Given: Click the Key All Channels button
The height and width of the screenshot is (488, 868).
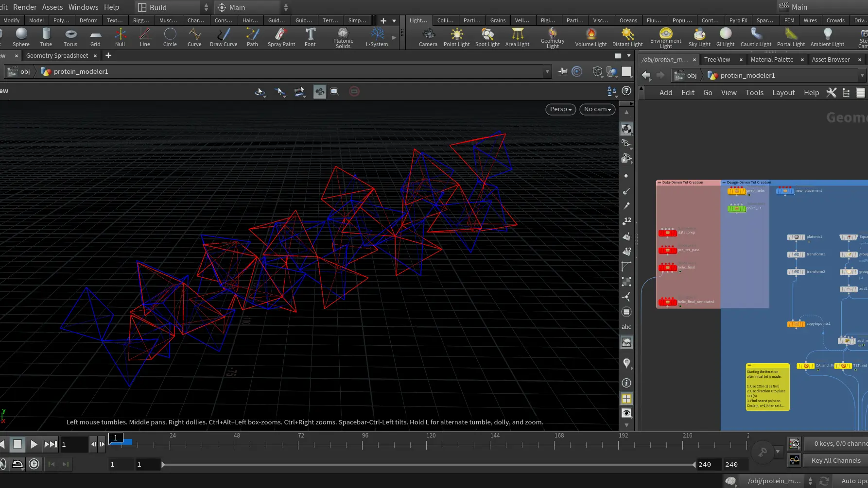Looking at the screenshot, I should click(835, 460).
